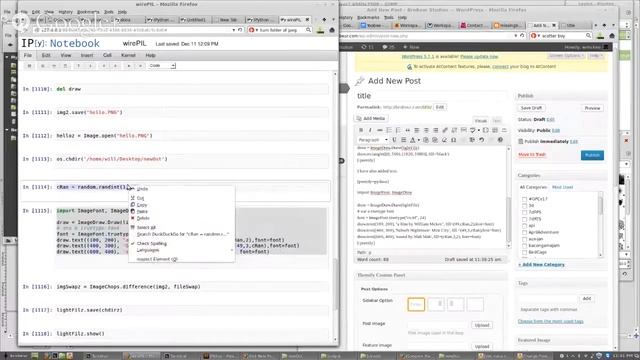Image resolution: width=640 pixels, height=360 pixels.
Task: Select the highlighted first Sidebar Option layout
Action: coord(416,304)
